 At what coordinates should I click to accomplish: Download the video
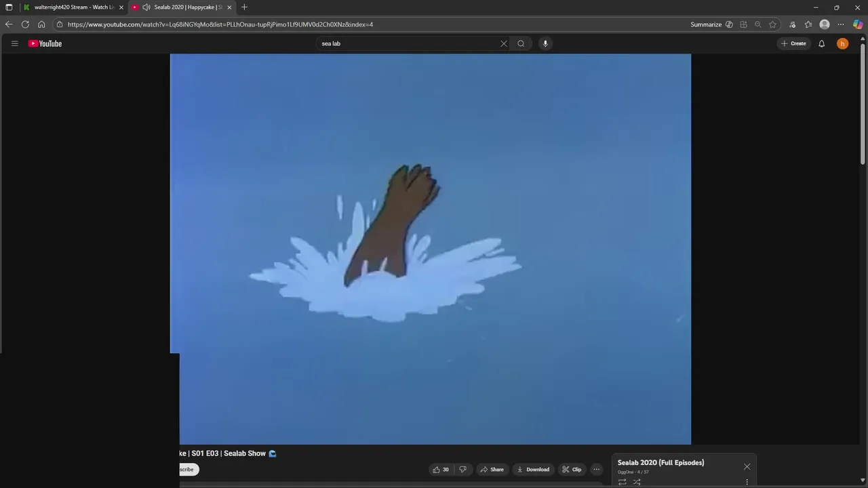533,469
